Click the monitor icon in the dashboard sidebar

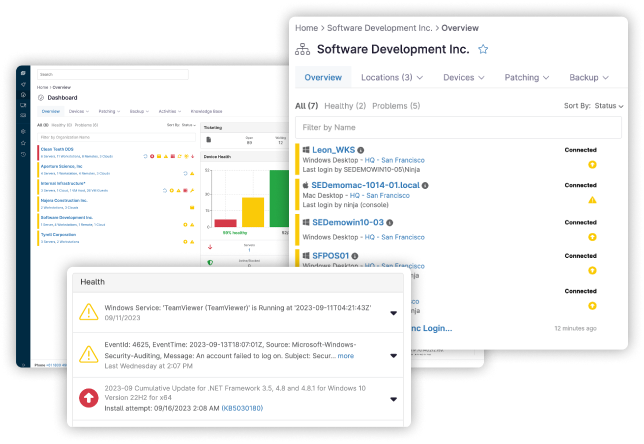tap(23, 105)
